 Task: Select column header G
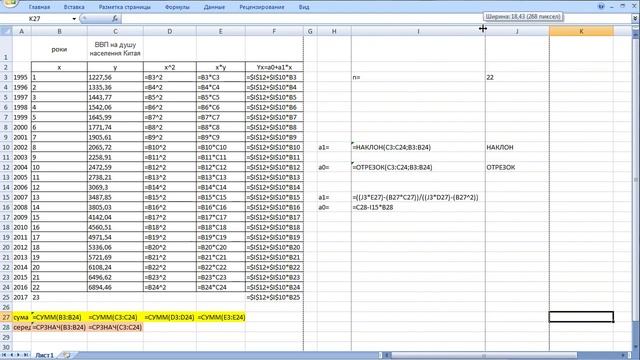coord(310,31)
